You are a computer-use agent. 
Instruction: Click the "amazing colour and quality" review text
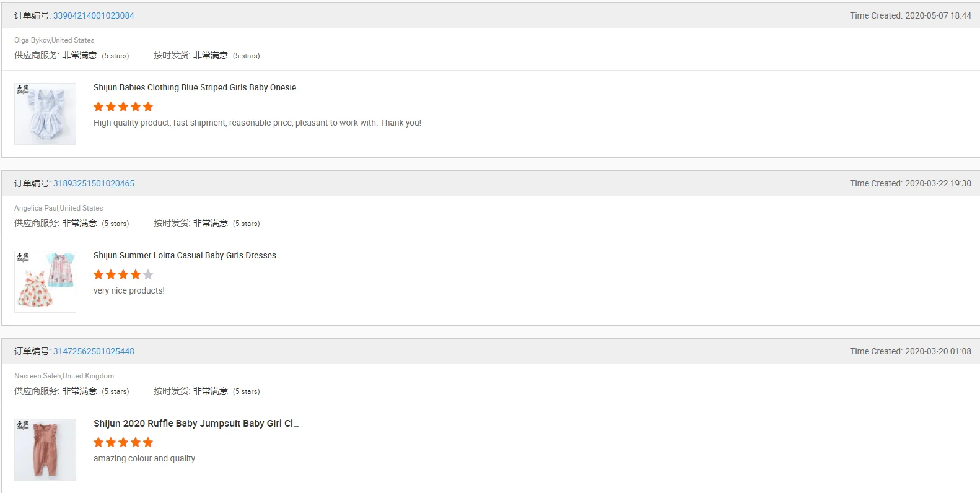pyautogui.click(x=144, y=458)
